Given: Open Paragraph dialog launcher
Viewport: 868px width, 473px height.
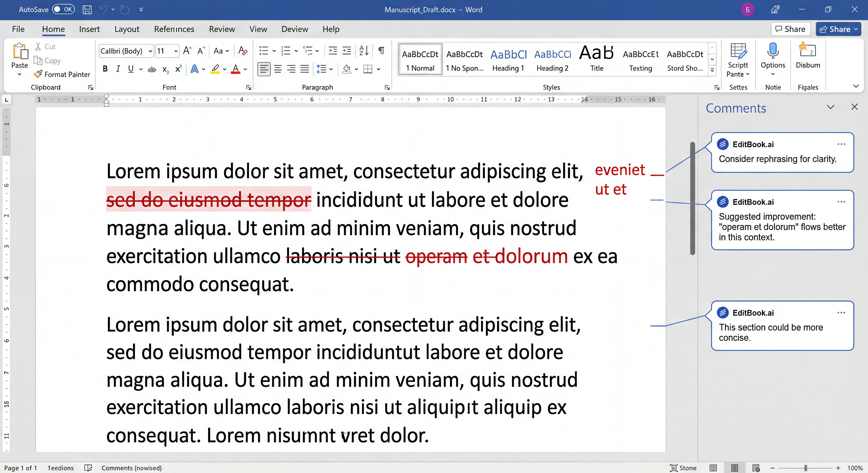Looking at the screenshot, I should click(x=387, y=87).
